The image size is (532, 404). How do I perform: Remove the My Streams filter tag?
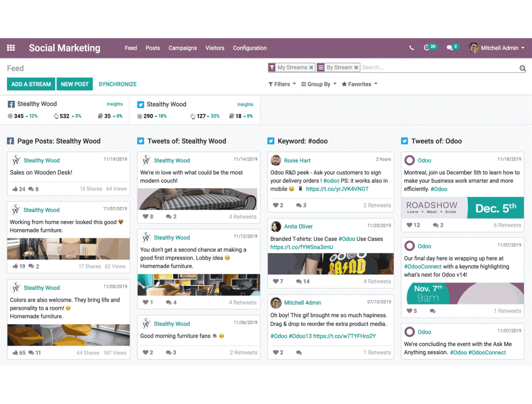tap(311, 68)
